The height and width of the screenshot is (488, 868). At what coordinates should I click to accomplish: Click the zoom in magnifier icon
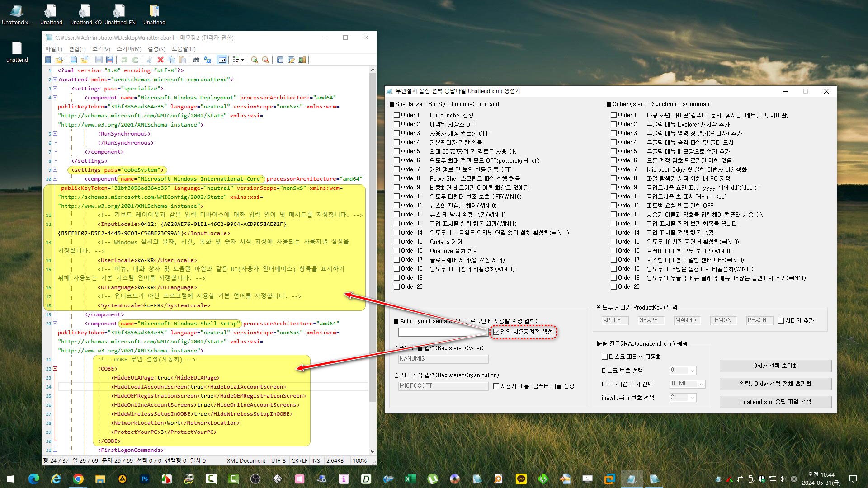(255, 60)
